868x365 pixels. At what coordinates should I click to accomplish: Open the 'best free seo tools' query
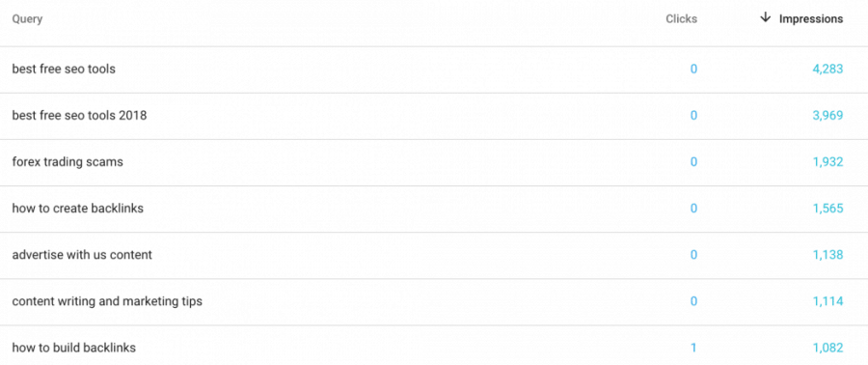pos(64,70)
